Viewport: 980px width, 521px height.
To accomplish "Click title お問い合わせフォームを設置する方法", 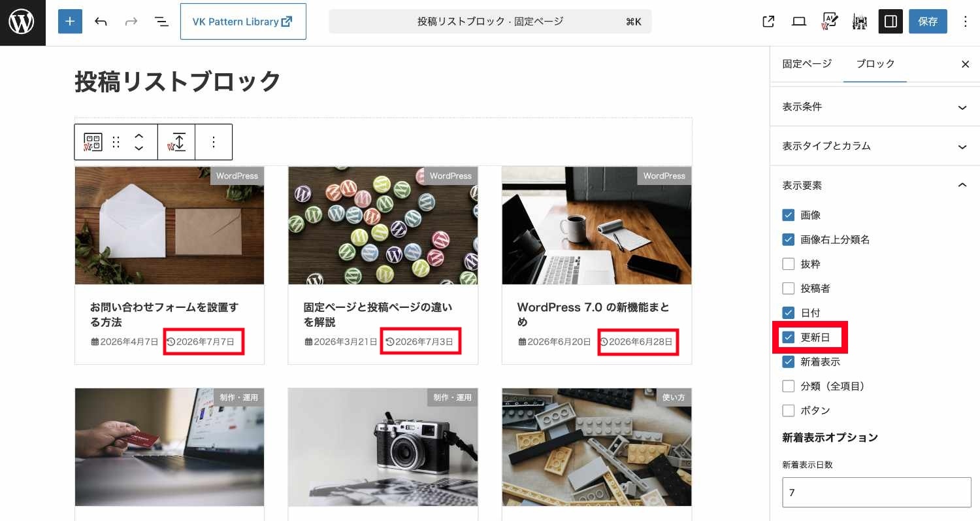I will point(165,314).
